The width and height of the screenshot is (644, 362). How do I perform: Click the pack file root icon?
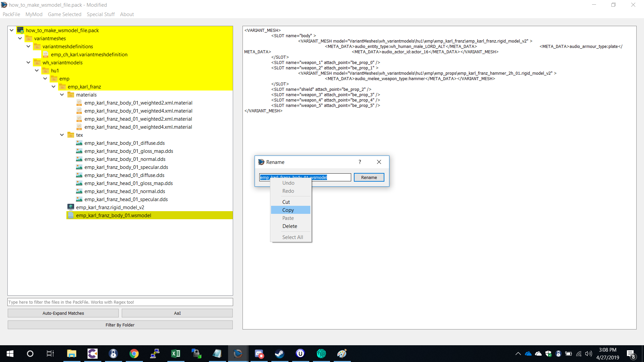click(x=20, y=30)
